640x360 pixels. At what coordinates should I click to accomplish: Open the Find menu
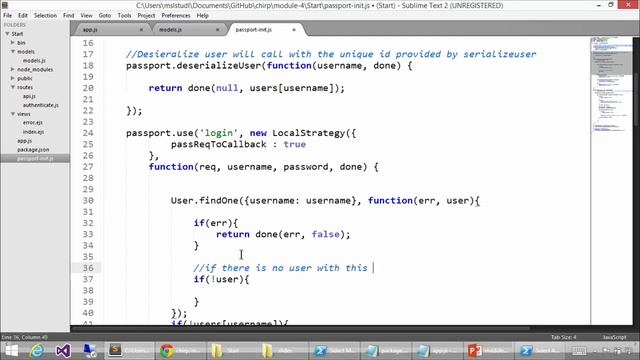coord(69,16)
